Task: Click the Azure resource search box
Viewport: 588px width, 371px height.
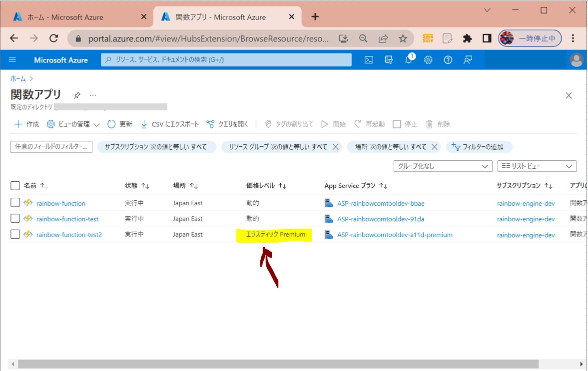Action: (x=226, y=60)
